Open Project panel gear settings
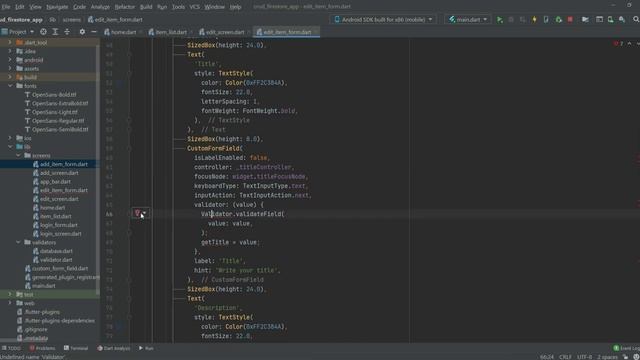640x360 pixels. tap(82, 31)
